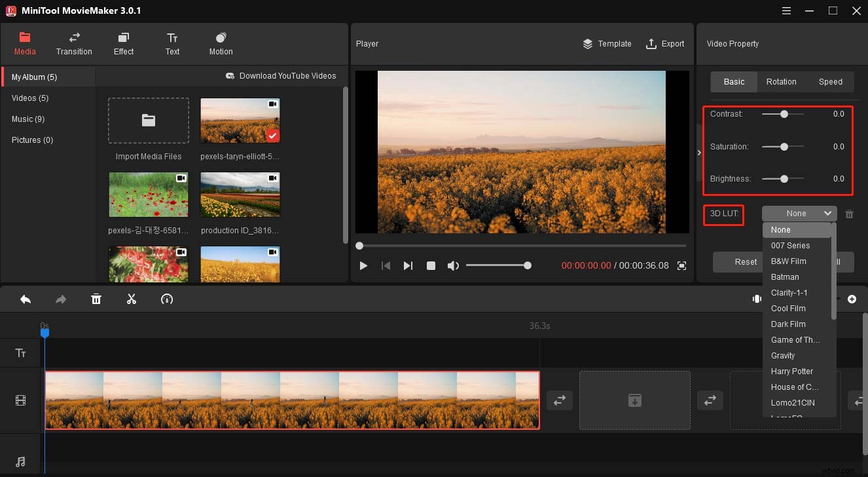The height and width of the screenshot is (477, 868).
Task: Toggle full screen playback view
Action: coord(681,265)
